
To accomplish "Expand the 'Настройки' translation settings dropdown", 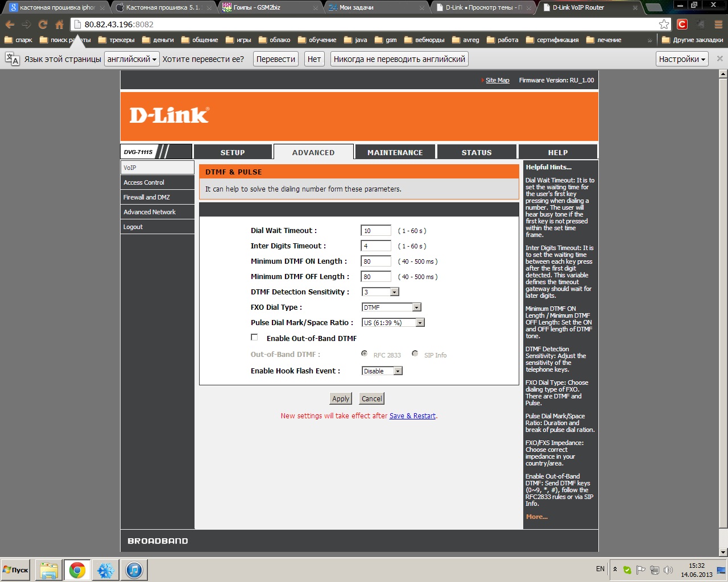I will [682, 59].
